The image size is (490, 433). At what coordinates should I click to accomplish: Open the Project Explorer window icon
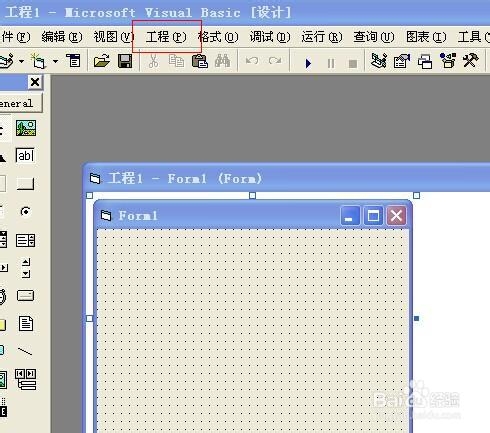click(379, 61)
